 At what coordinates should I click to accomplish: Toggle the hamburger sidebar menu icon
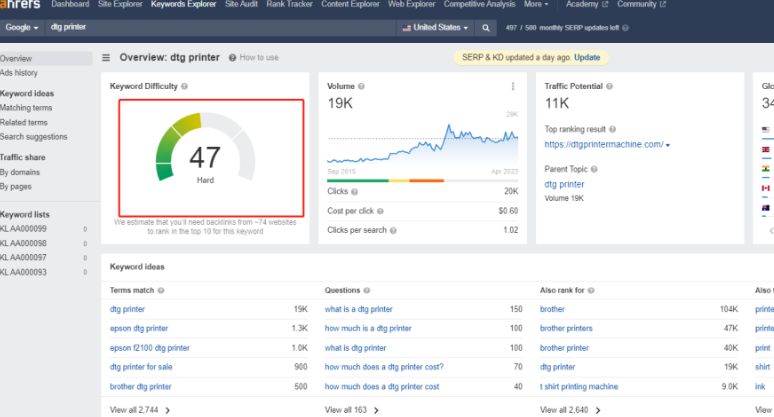[x=106, y=58]
